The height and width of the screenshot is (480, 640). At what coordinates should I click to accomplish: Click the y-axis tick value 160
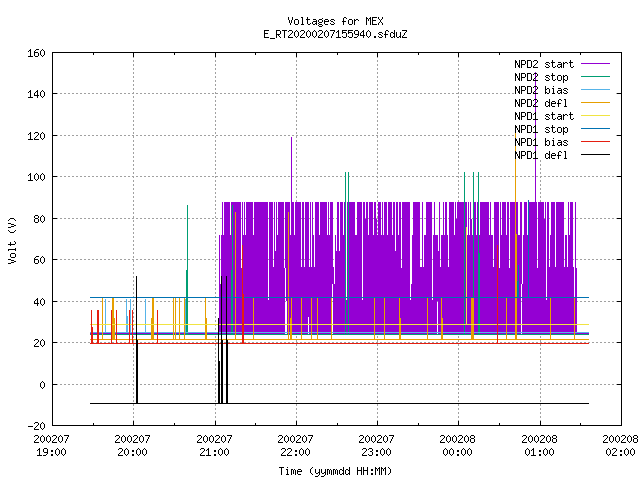(36, 53)
